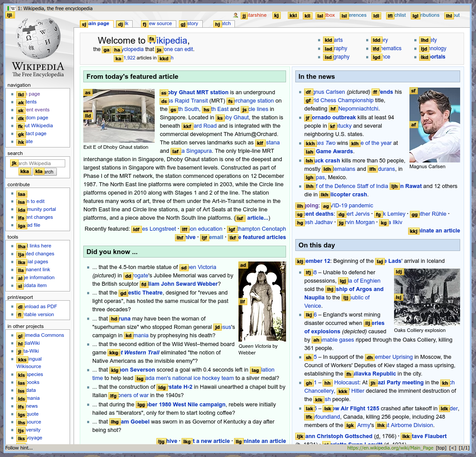
Task: Click the Watch tab
Action: [224, 24]
